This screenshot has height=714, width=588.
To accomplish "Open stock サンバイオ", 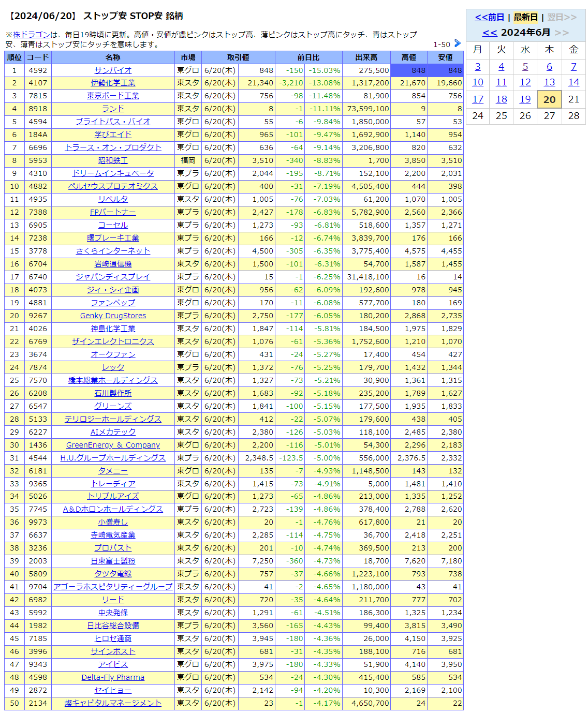I will tap(113, 70).
